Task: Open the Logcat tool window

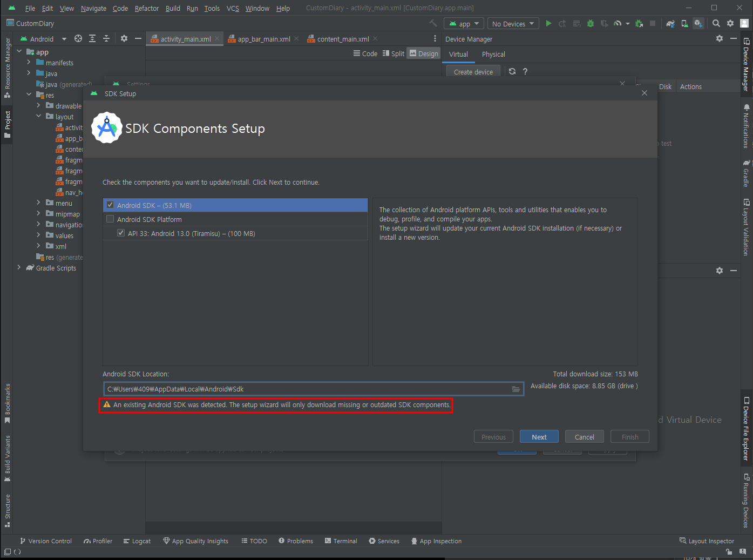Action: click(137, 541)
